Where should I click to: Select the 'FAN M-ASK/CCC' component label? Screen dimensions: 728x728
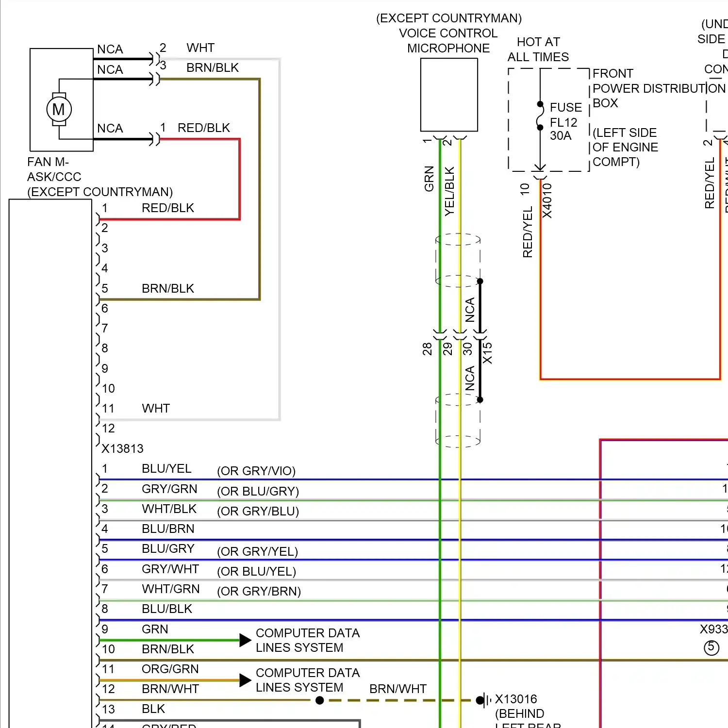click(54, 169)
